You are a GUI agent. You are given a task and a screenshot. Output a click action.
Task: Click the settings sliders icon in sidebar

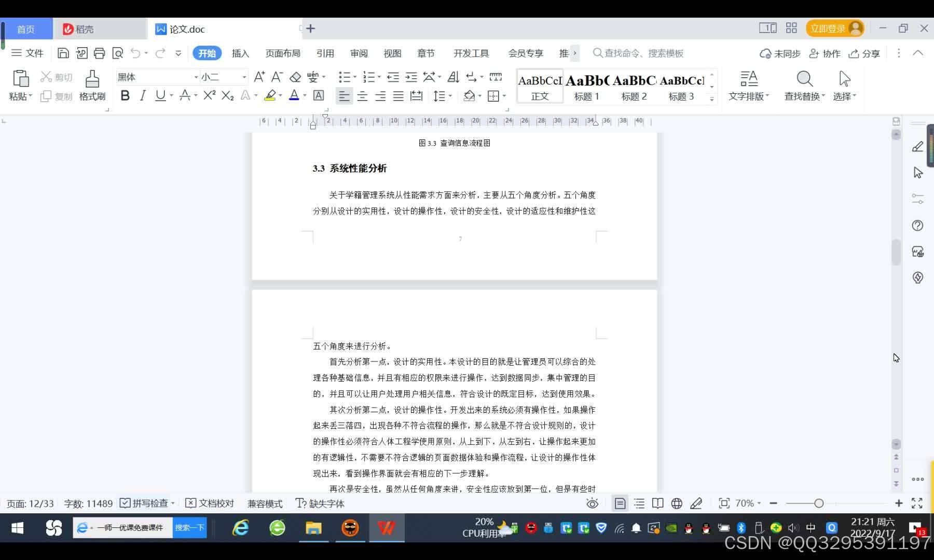click(917, 199)
